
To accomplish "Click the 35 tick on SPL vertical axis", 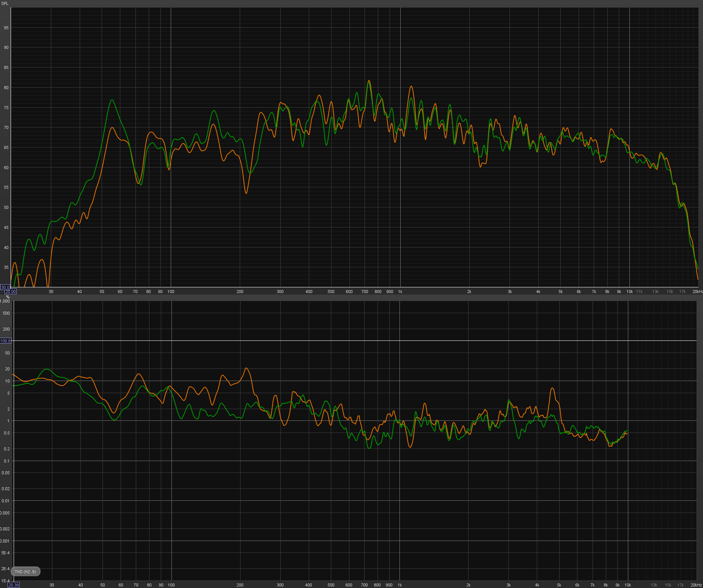I will click(x=6, y=267).
